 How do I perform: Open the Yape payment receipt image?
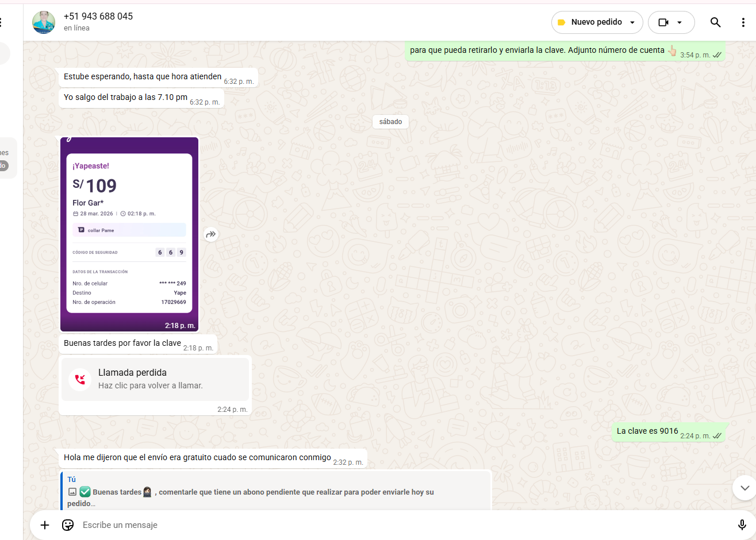[x=129, y=234]
